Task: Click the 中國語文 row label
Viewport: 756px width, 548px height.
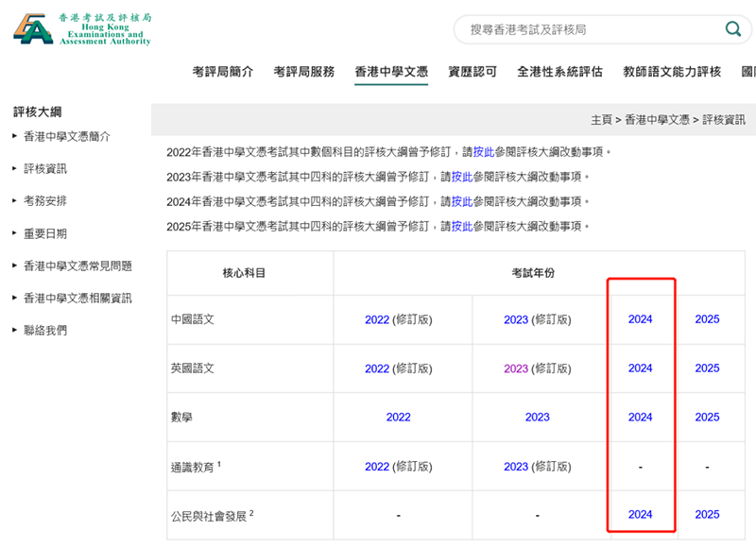Action: point(193,319)
